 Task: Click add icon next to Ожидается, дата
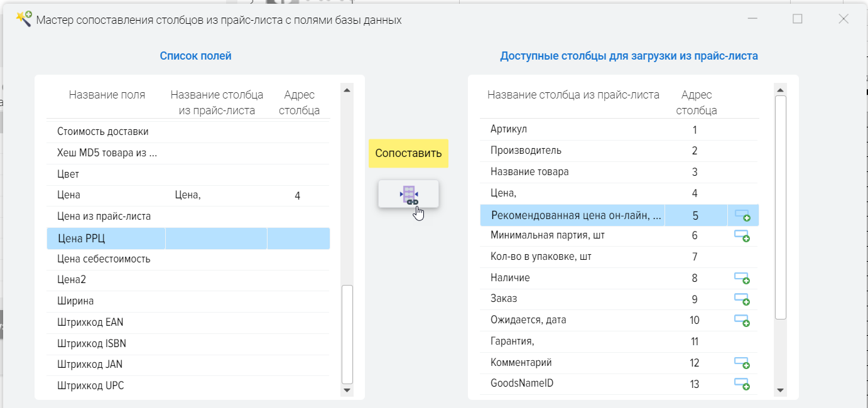pyautogui.click(x=742, y=321)
